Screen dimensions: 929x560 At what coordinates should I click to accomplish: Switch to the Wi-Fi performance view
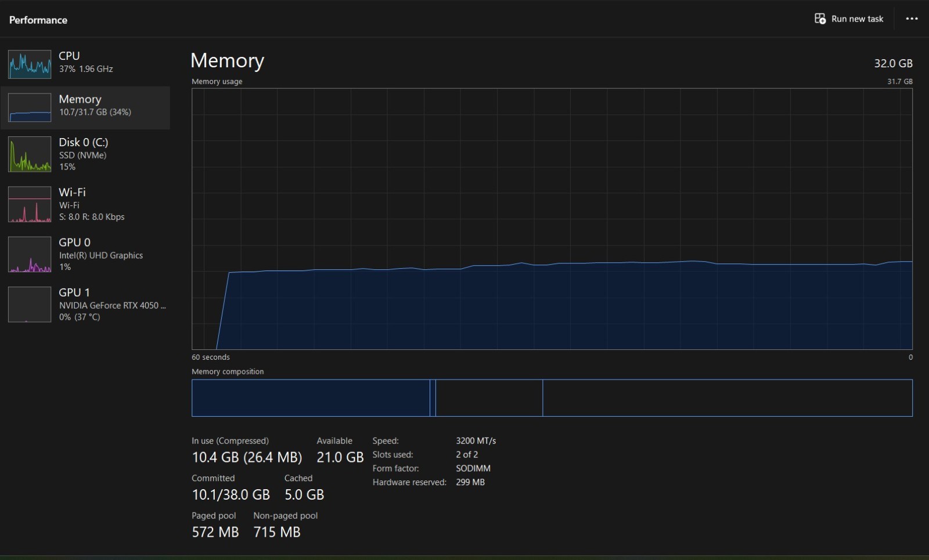tap(85, 204)
